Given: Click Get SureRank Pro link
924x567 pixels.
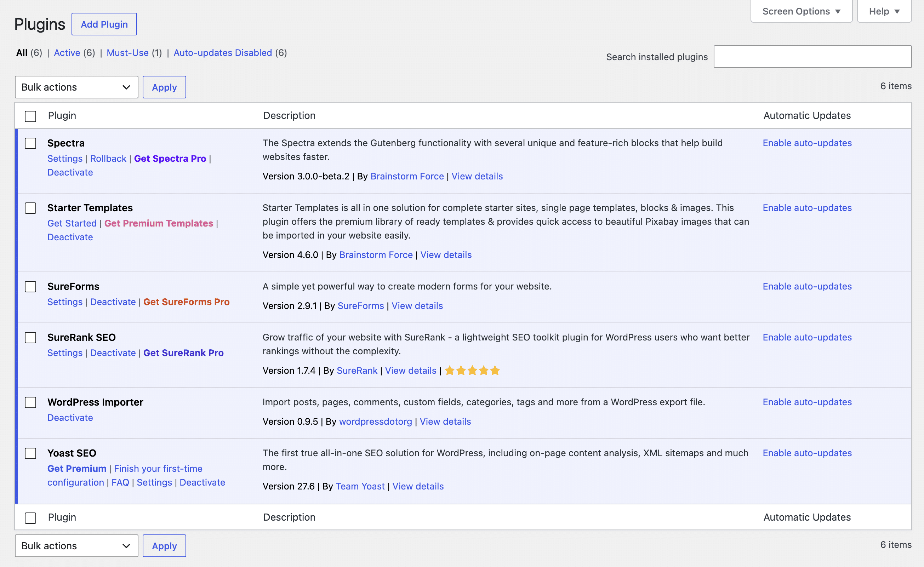Looking at the screenshot, I should [x=183, y=353].
